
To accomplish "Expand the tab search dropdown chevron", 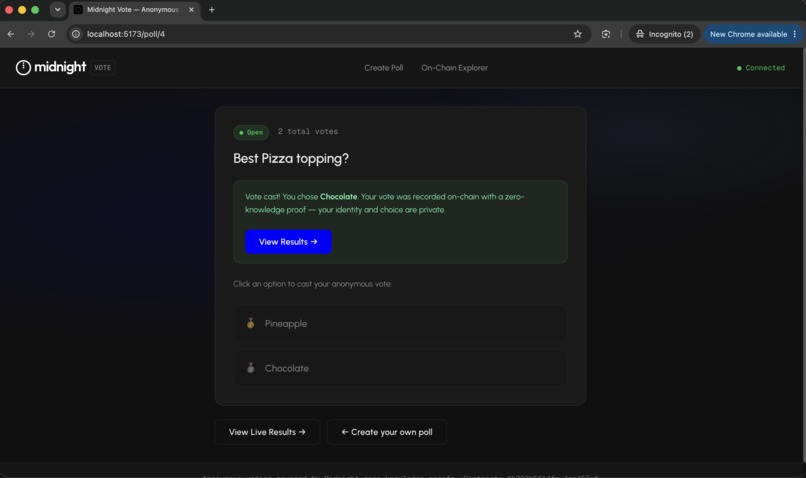I will tap(58, 10).
